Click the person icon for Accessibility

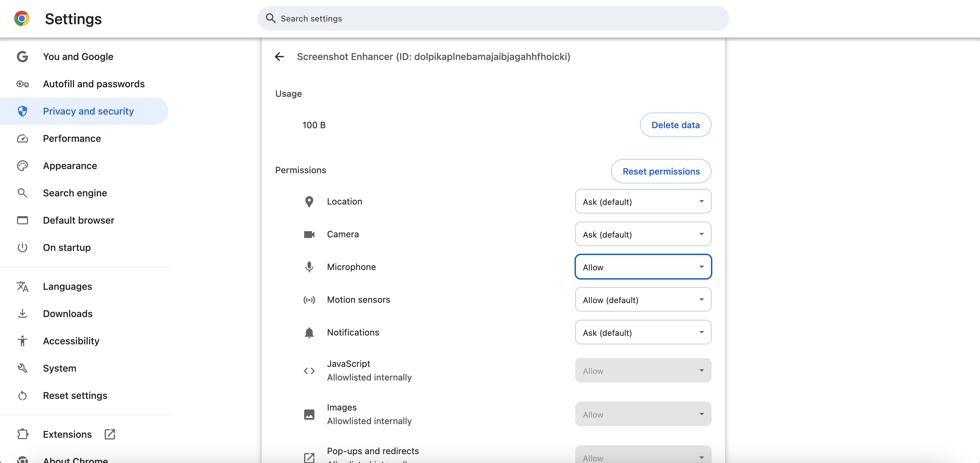pyautogui.click(x=23, y=341)
